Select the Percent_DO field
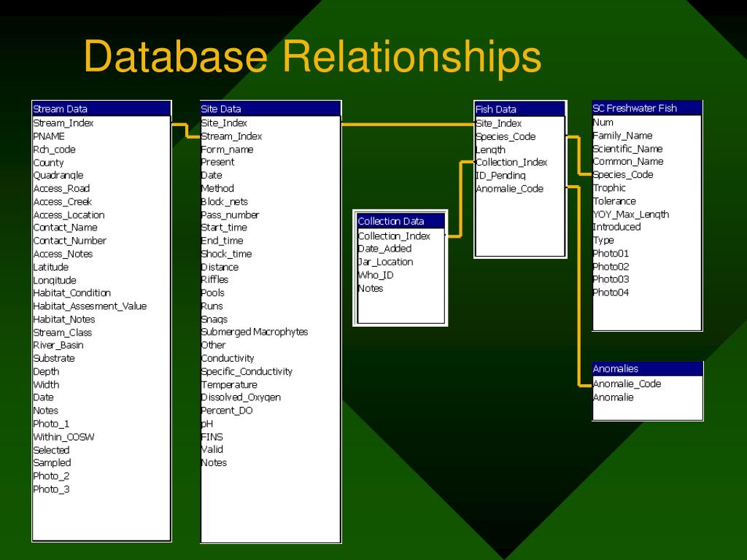The image size is (747, 560). tap(227, 411)
